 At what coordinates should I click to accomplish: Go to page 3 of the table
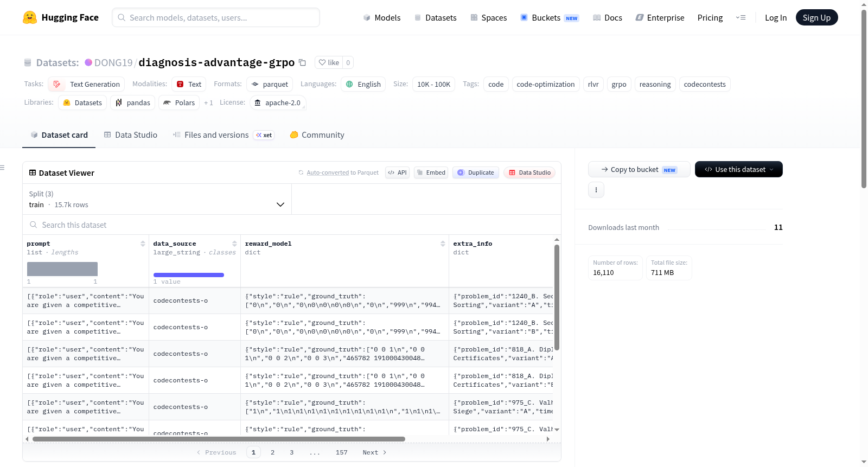(291, 452)
